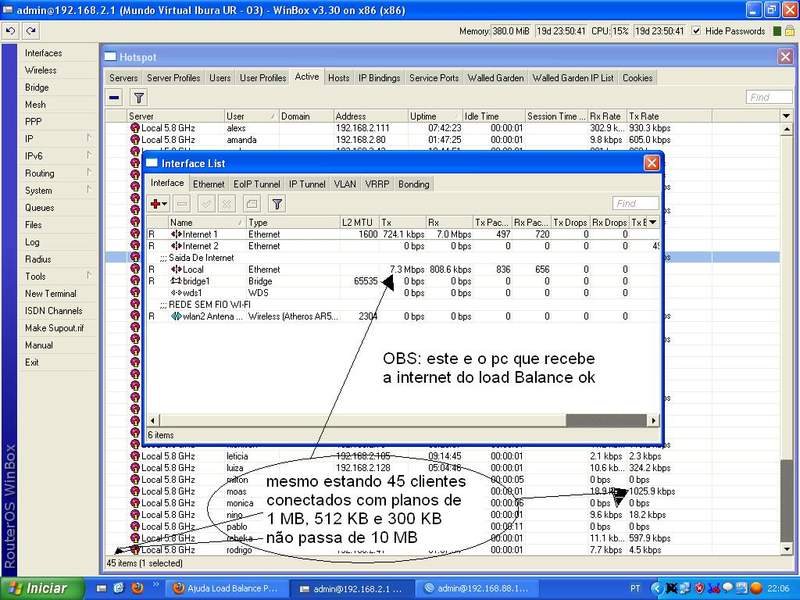
Task: Switch to Walled Garden IP List tab
Action: pyautogui.click(x=573, y=78)
